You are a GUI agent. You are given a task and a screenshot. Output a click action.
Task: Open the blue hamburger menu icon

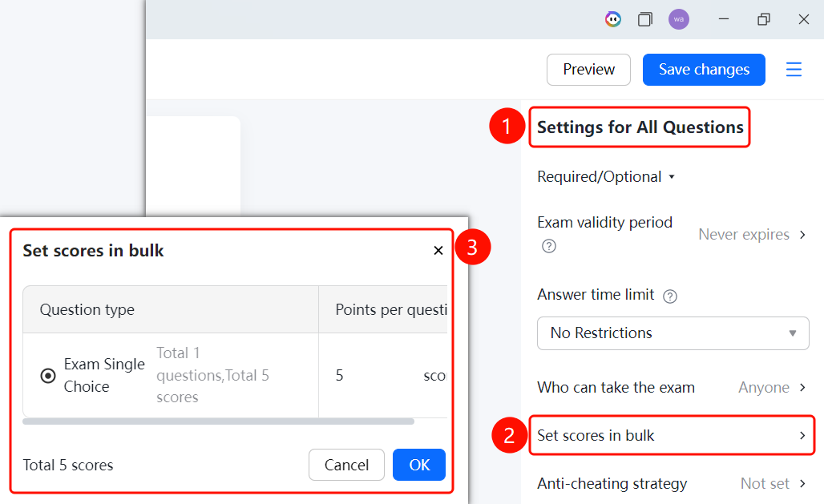tap(794, 70)
